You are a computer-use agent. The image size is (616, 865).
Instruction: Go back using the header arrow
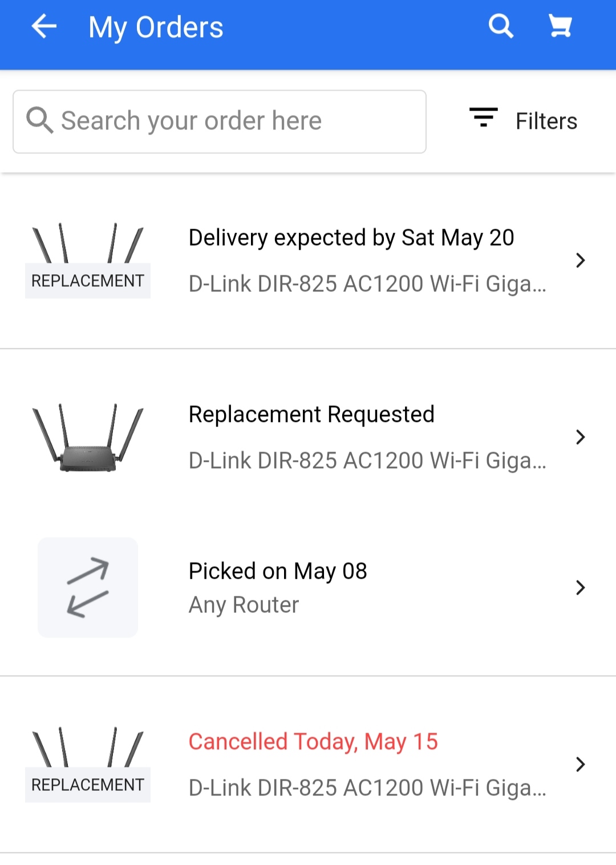point(44,27)
